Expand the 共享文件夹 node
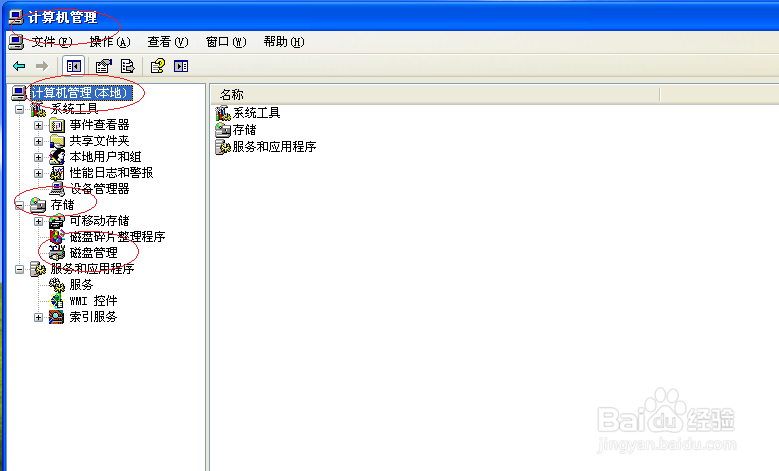Viewport: 779px width, 471px height. [38, 141]
